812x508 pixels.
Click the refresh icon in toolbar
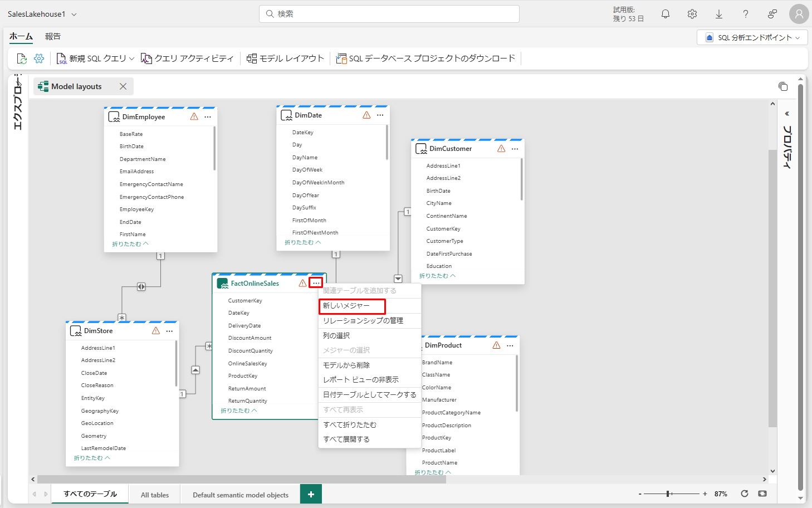(22, 58)
